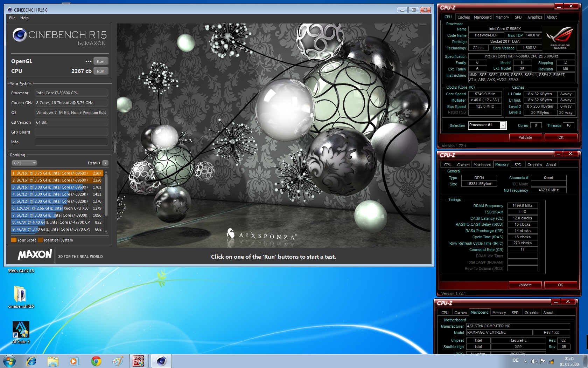Viewport: 588px width, 368px height.
Task: Open Graphics tab in Mainboard CPU-Z window
Action: [532, 313]
